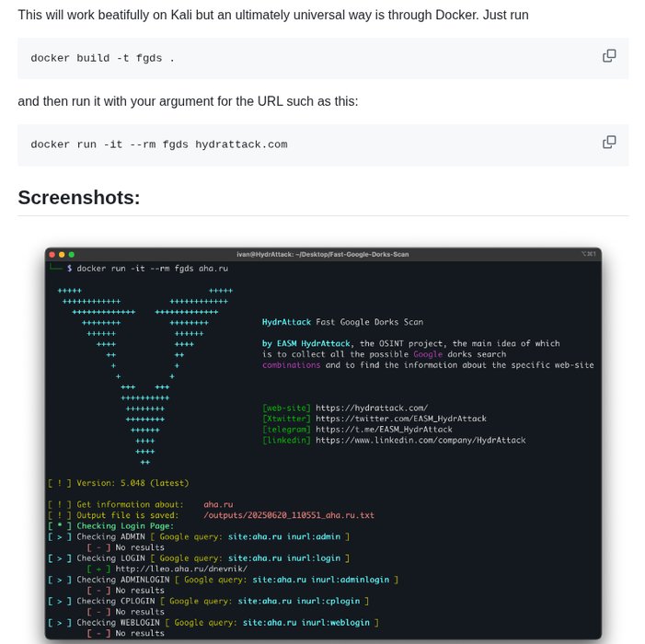Screen dimensions: 645x644
Task: Copy the docker build command
Action: click(609, 56)
